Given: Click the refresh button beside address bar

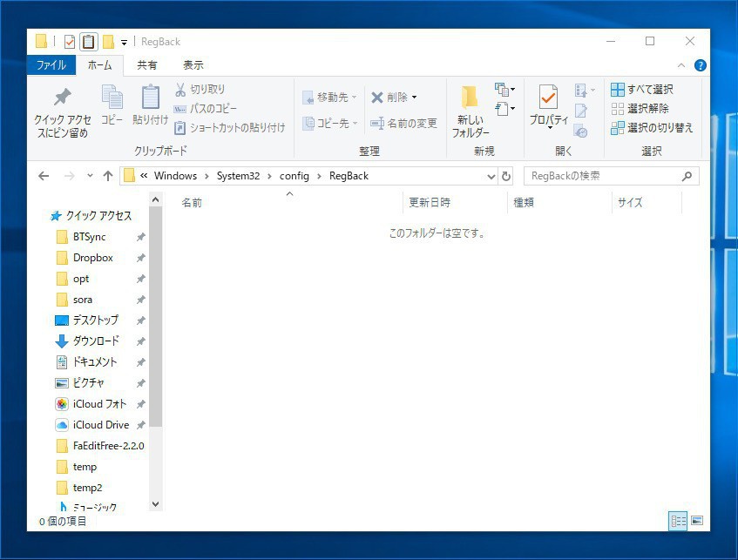Looking at the screenshot, I should [506, 176].
